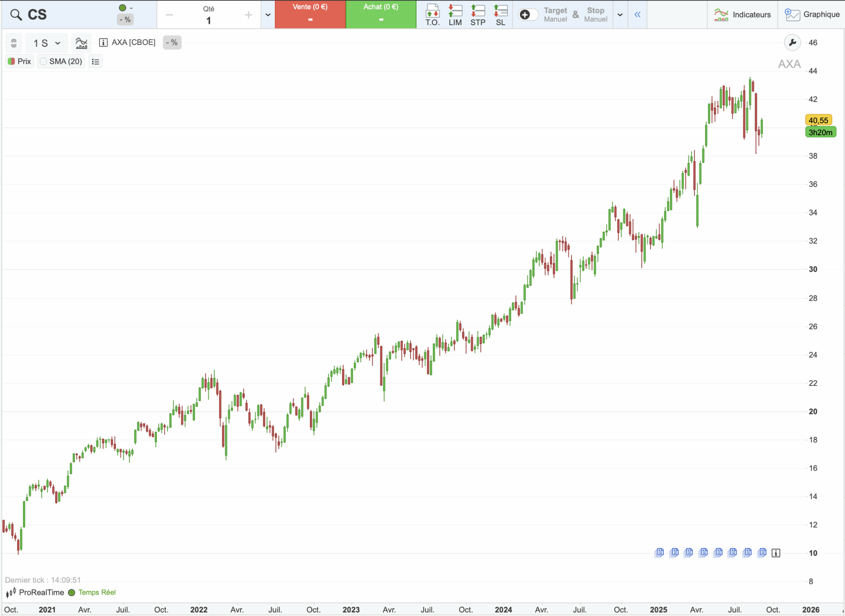The width and height of the screenshot is (845, 616).
Task: Open the instrument search magnifier
Action: [x=15, y=14]
